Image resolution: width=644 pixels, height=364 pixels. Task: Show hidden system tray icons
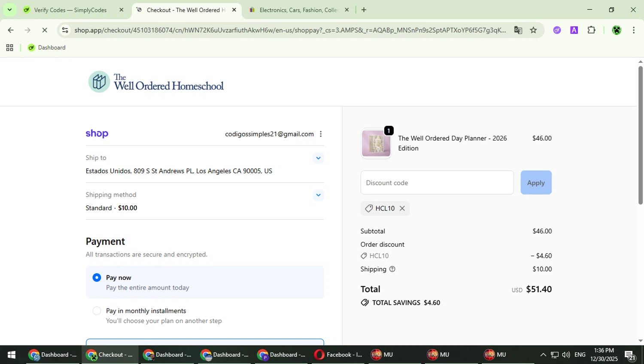(x=543, y=355)
